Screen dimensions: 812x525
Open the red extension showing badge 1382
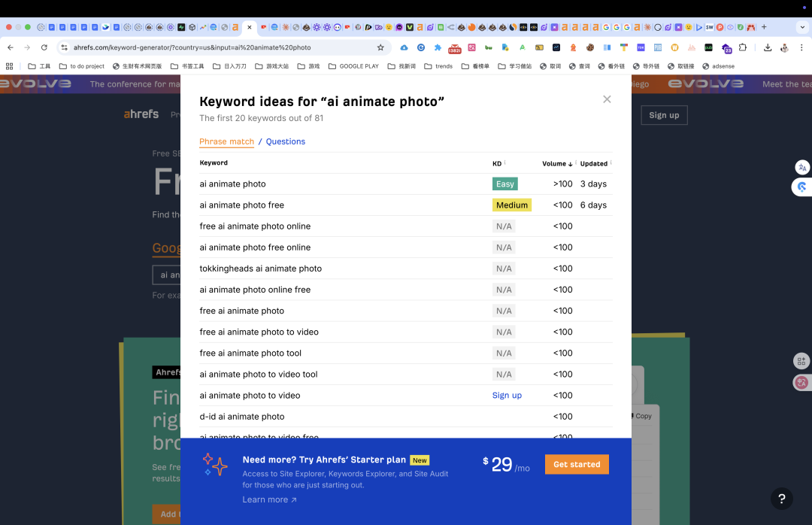pyautogui.click(x=455, y=48)
